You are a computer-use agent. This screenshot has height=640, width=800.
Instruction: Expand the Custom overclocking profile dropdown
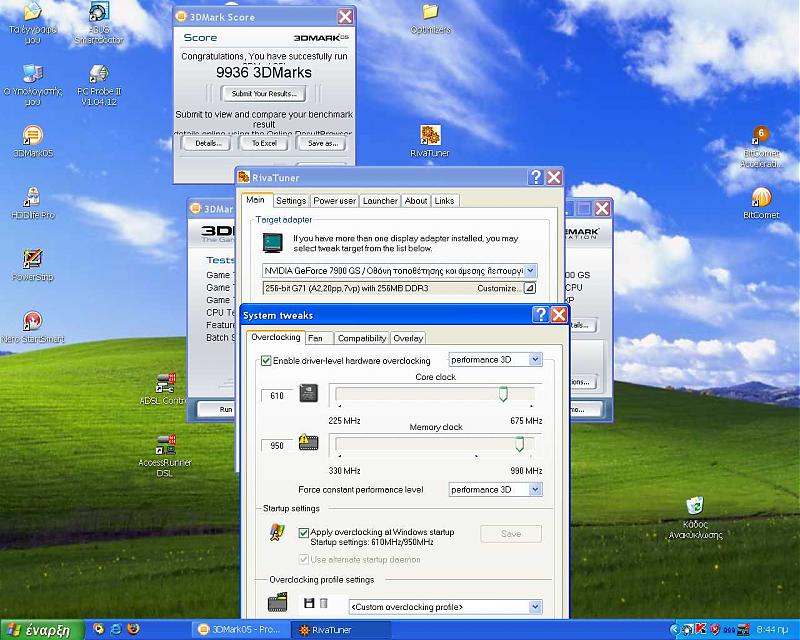(x=535, y=607)
